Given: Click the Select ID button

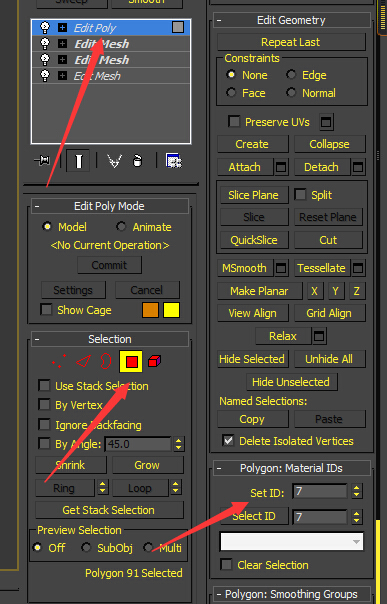Looking at the screenshot, I should [254, 516].
